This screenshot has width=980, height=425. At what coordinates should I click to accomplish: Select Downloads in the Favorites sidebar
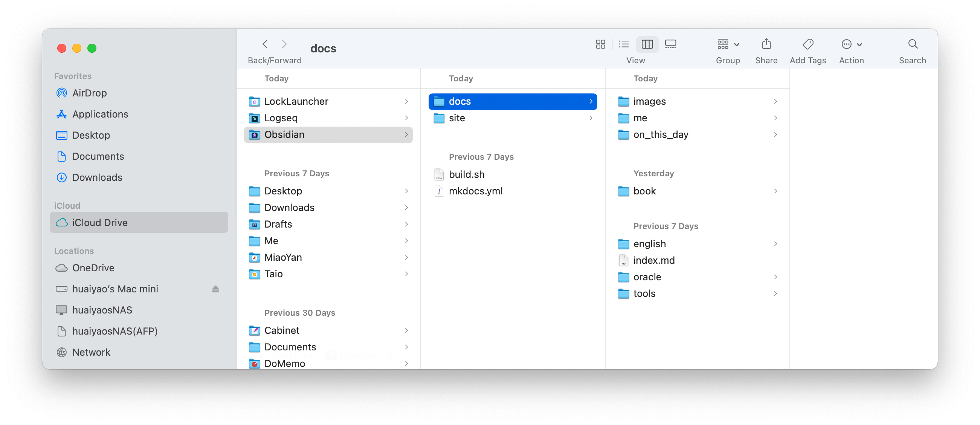[x=139, y=178]
